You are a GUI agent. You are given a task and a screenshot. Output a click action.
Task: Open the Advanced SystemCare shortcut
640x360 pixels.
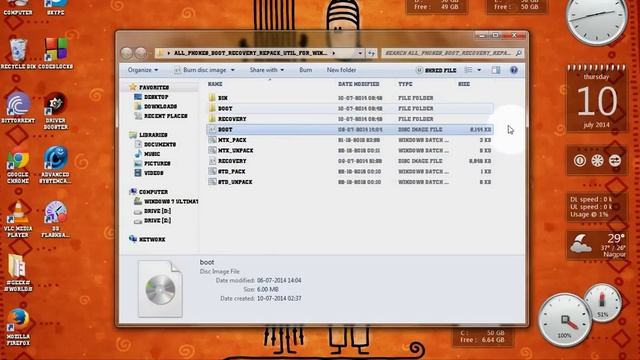point(56,165)
